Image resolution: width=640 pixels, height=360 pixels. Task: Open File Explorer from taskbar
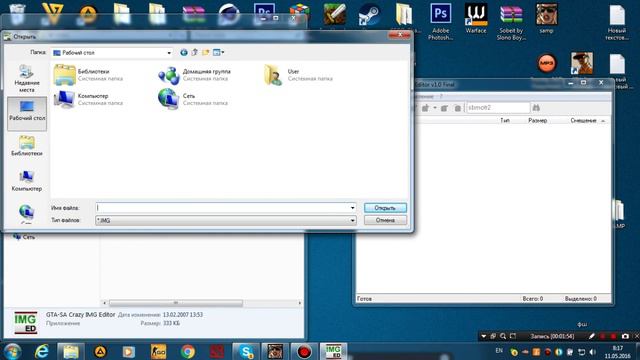tap(71, 351)
